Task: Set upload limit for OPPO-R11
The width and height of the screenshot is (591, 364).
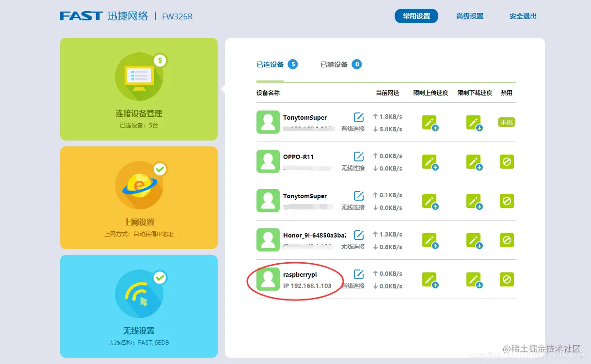Action: [430, 162]
